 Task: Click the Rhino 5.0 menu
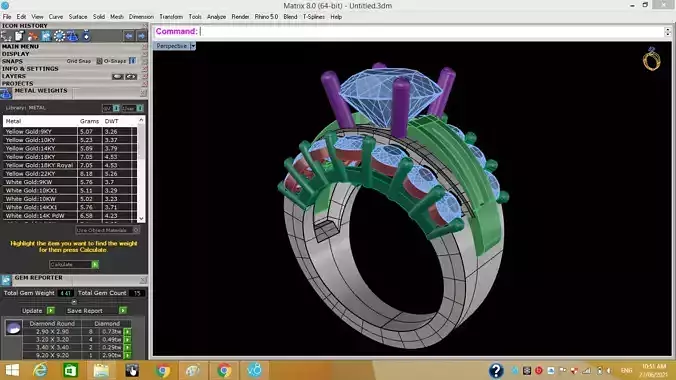(x=266, y=17)
